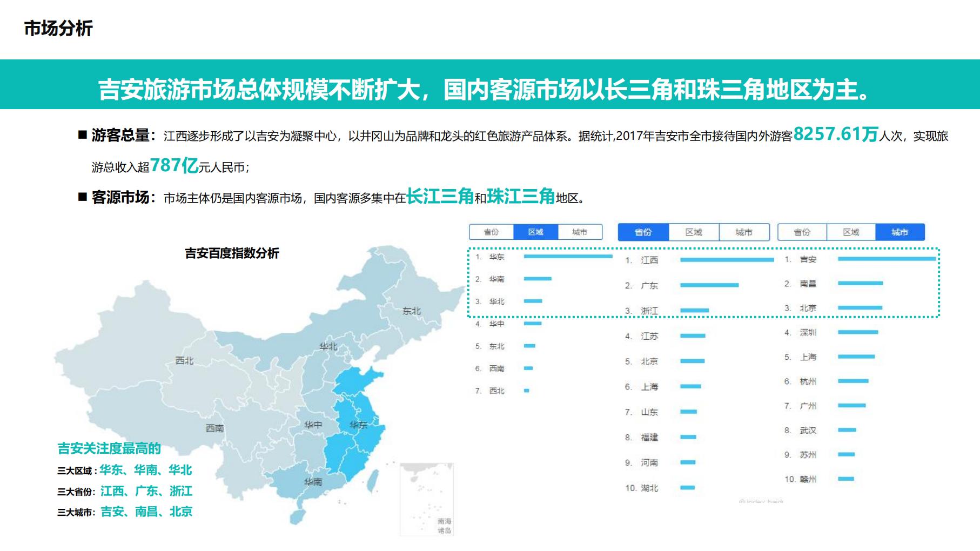Viewport: 980px width, 551px height.
Task: Select the highlighted 城市 tab in the right group
Action: point(900,232)
